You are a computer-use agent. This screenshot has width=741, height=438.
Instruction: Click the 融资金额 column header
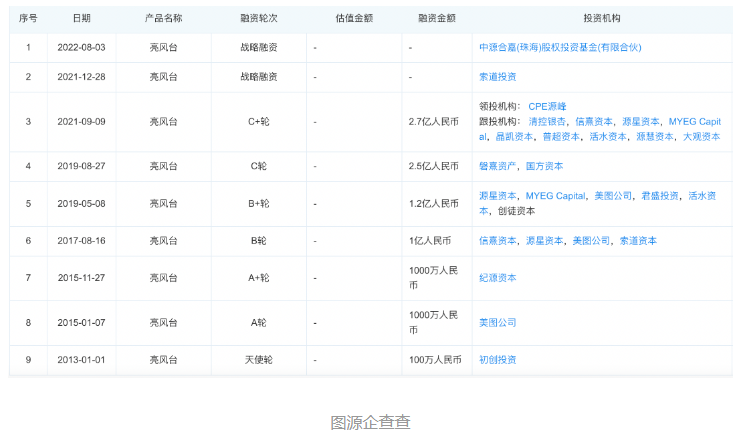click(436, 19)
